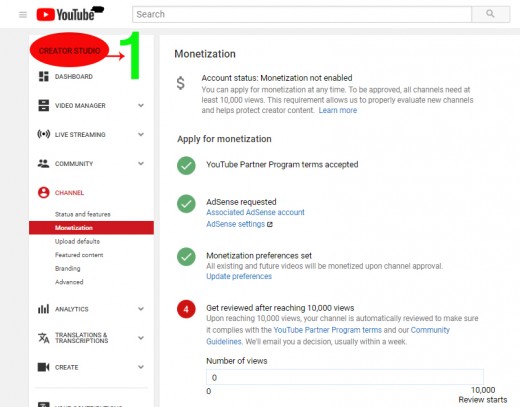Open the Community Guidelines link
This screenshot has width=520, height=407.
[328, 336]
